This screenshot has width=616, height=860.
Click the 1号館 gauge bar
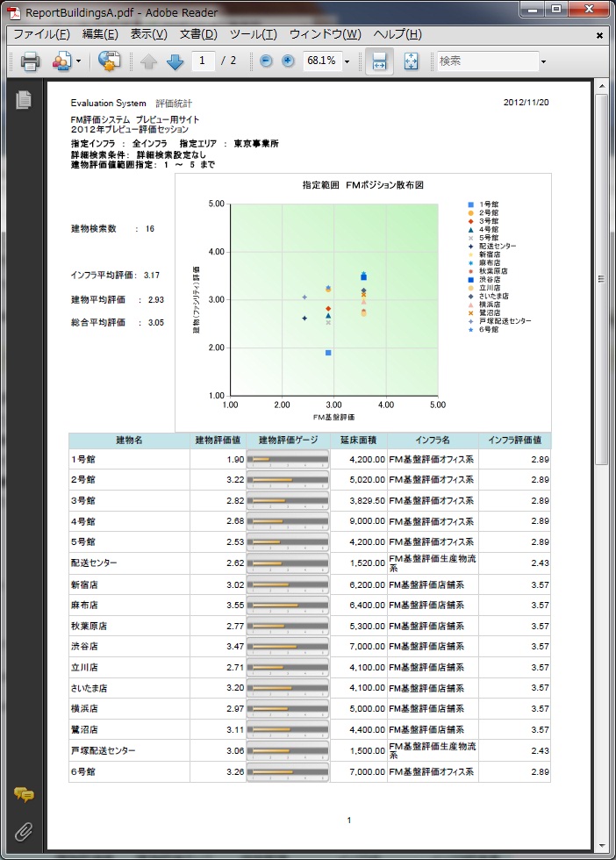pyautogui.click(x=288, y=459)
